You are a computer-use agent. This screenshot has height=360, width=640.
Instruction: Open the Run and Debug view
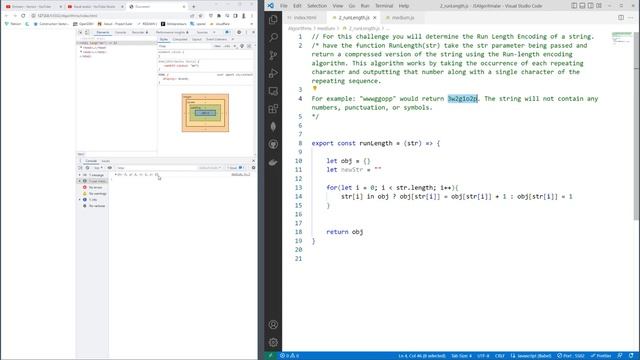[273, 73]
